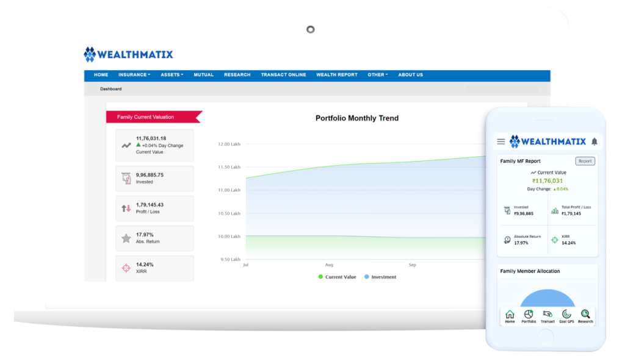Screen dimensions: 625x364
Task: Click the Wealthmatix logo on laptop screen
Action: pos(128,54)
